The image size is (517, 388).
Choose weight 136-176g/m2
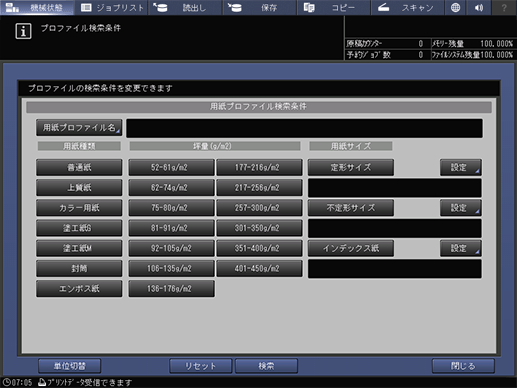pos(171,289)
